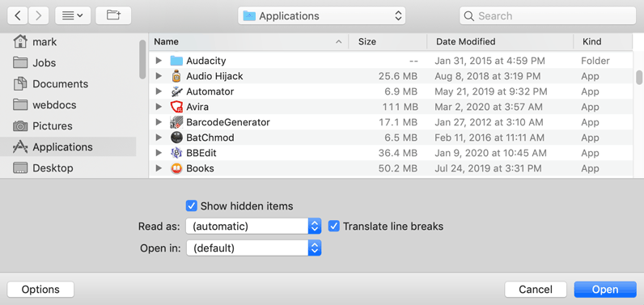Expand the Avira disclosure triangle

[159, 107]
